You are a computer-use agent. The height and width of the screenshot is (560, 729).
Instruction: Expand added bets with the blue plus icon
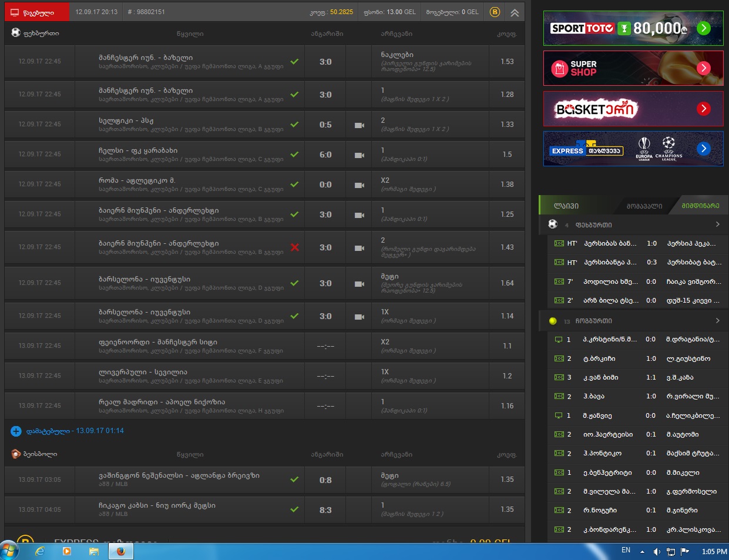pos(16,431)
